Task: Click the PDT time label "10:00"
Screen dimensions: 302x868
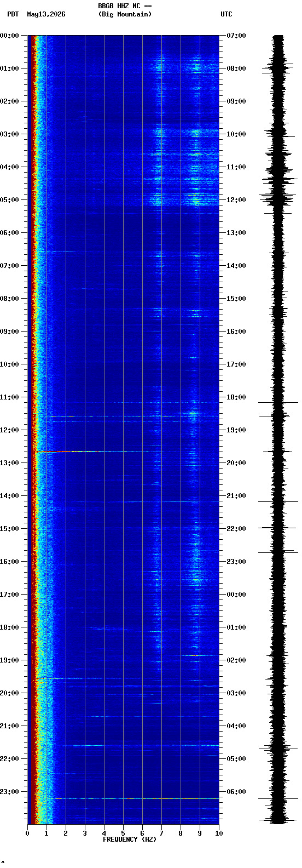Action: pyautogui.click(x=10, y=364)
